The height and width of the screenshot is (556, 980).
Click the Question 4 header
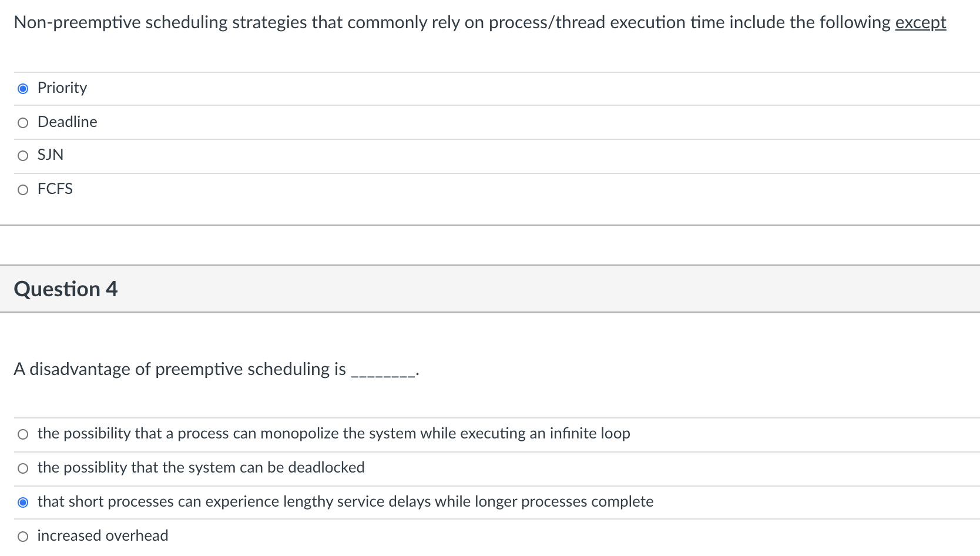(x=66, y=289)
